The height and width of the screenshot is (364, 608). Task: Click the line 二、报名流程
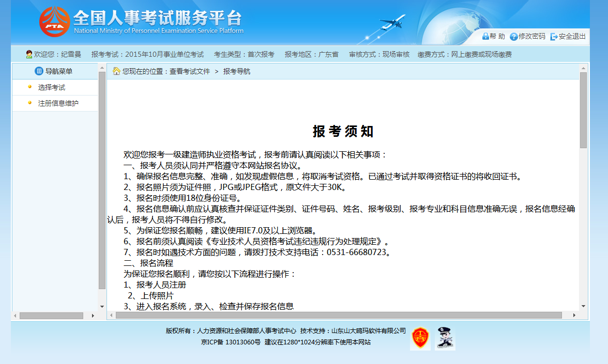tap(148, 263)
